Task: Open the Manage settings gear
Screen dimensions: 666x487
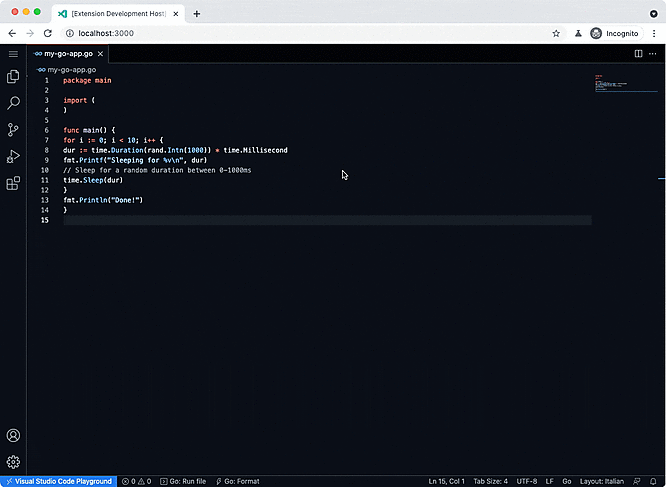Action: pyautogui.click(x=13, y=462)
